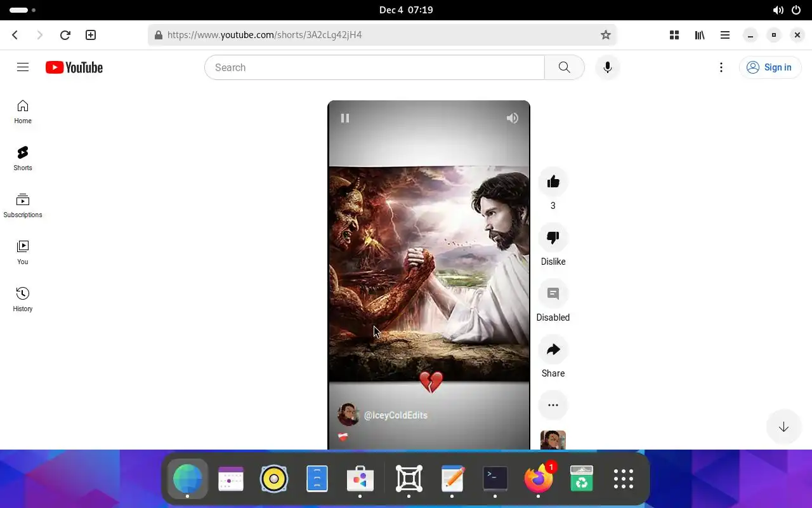This screenshot has width=812, height=508.
Task: Like this Short with thumbs up
Action: point(553,182)
